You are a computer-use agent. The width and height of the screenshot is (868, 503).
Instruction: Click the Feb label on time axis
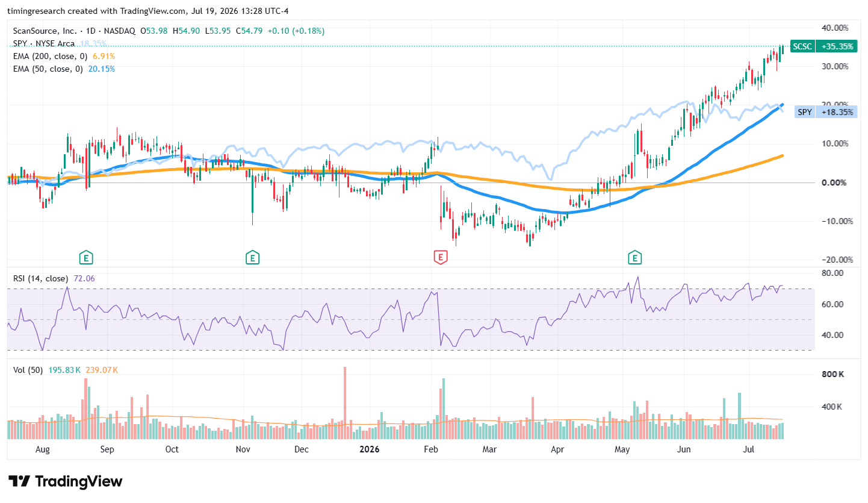[x=430, y=449]
